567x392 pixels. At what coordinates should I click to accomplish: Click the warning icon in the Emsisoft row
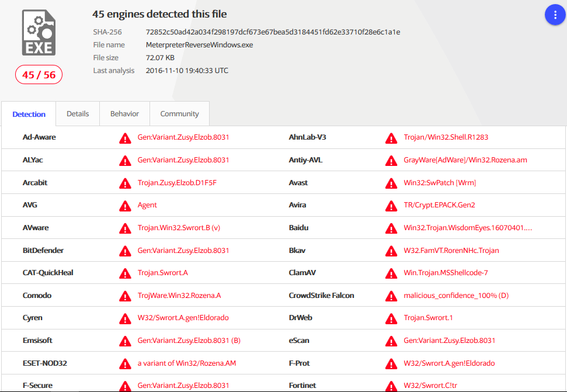pyautogui.click(x=125, y=341)
